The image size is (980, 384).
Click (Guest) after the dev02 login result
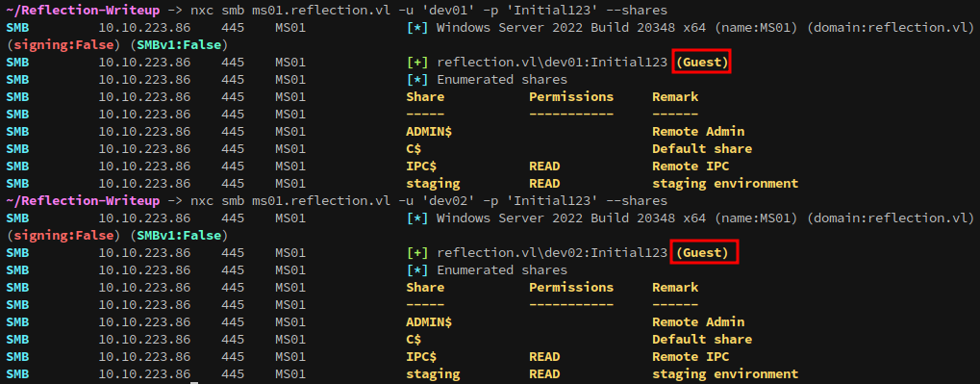click(702, 253)
